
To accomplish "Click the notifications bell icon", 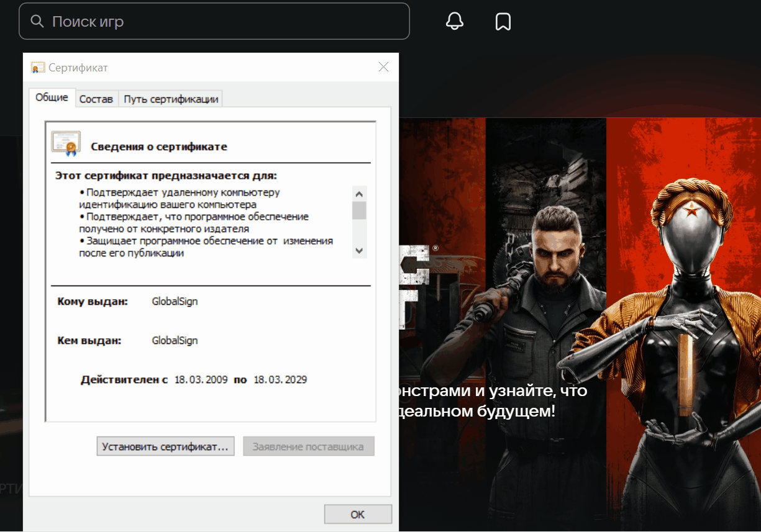I will tap(455, 22).
